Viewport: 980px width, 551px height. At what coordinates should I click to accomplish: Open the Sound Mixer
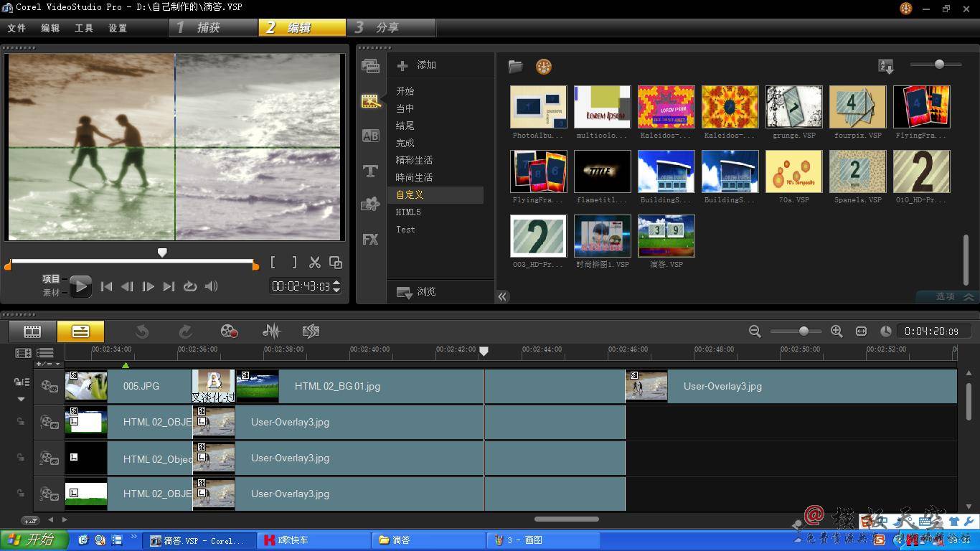pos(271,331)
